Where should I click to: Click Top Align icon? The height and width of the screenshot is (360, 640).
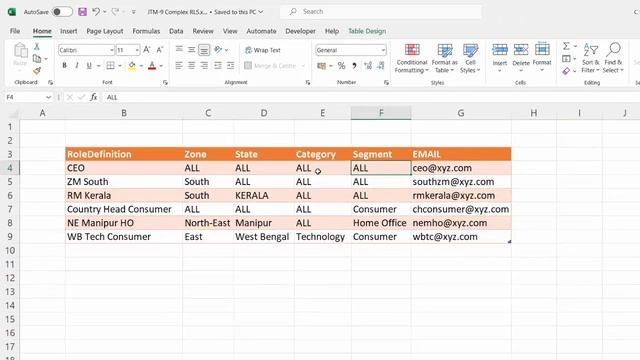point(179,50)
